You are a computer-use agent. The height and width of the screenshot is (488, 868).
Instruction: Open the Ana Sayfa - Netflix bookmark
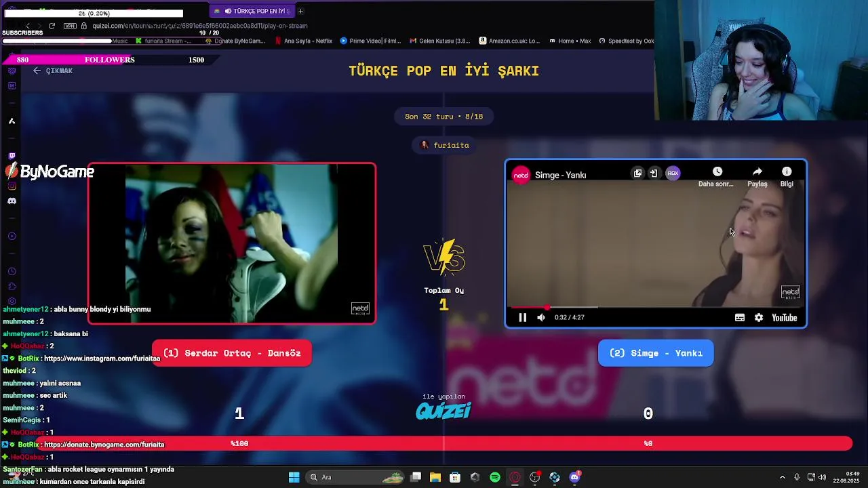[x=304, y=41]
